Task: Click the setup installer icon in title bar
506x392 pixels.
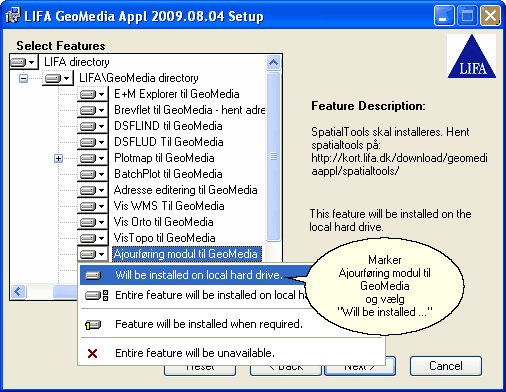Action: (13, 15)
